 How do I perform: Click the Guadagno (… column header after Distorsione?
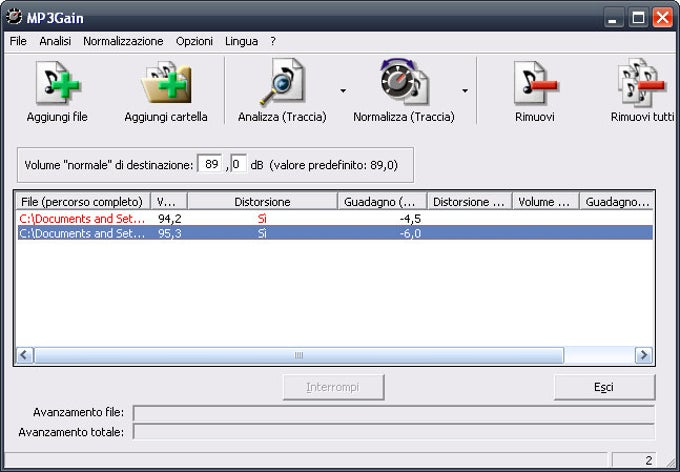pyautogui.click(x=382, y=202)
